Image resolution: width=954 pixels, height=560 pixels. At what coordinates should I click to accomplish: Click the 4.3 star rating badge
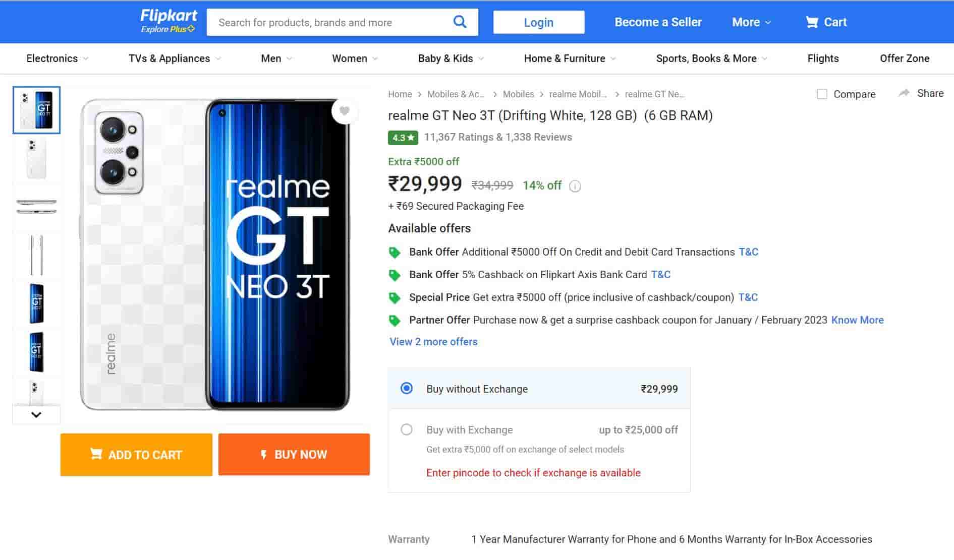(x=403, y=138)
